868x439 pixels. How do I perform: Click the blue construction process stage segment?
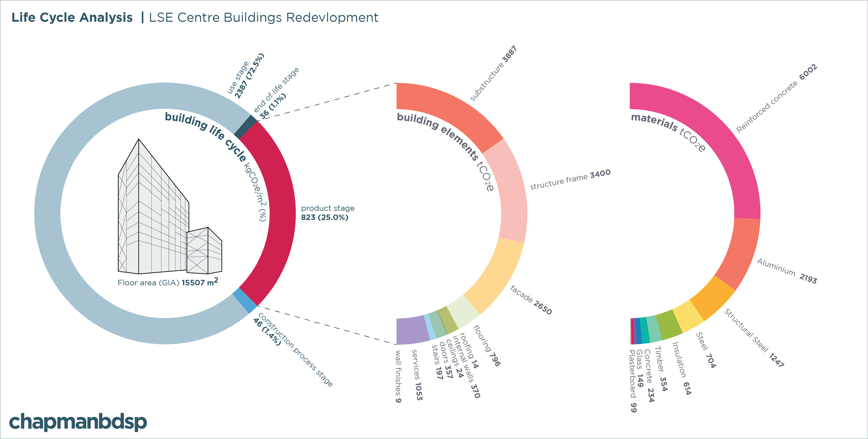[x=245, y=301]
